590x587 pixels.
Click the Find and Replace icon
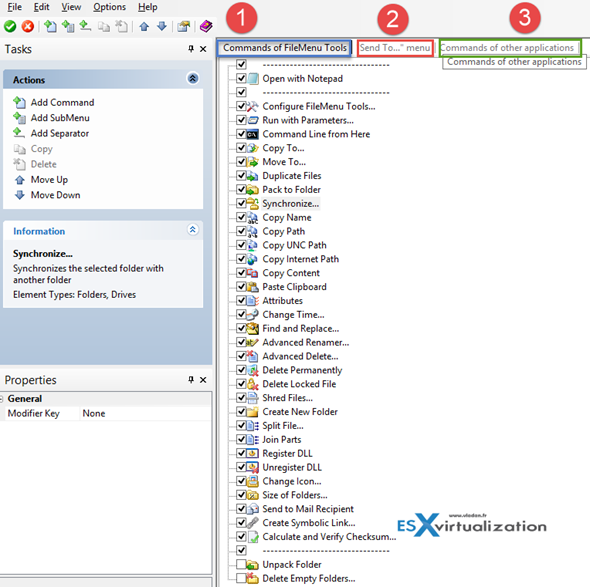point(253,328)
